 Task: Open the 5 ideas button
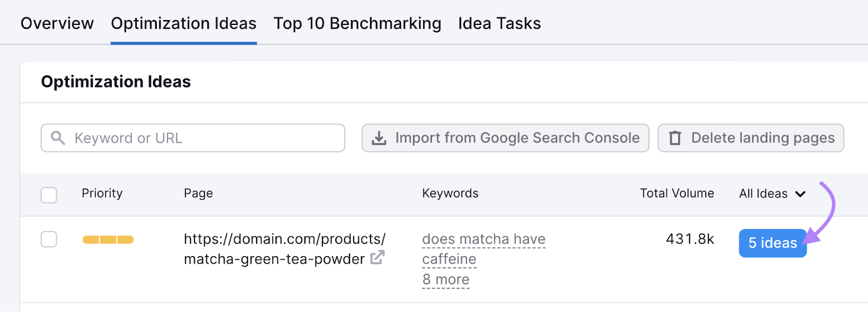[772, 243]
